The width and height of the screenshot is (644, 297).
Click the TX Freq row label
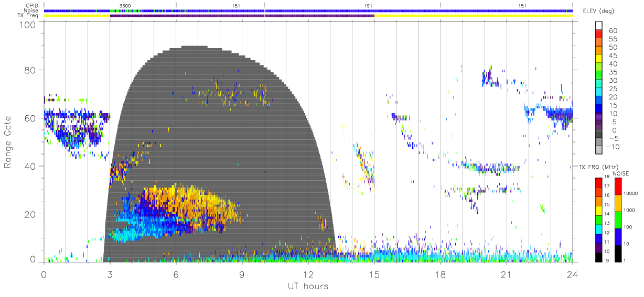click(x=29, y=15)
